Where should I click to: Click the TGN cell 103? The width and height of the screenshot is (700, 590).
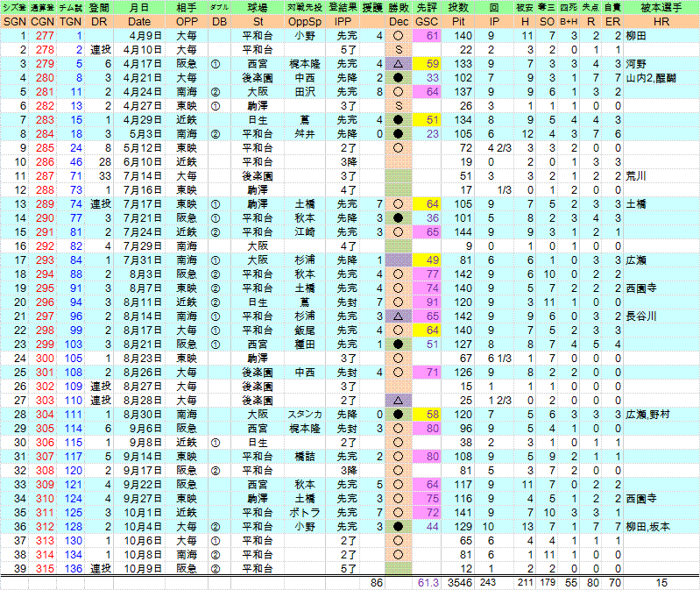coord(74,345)
